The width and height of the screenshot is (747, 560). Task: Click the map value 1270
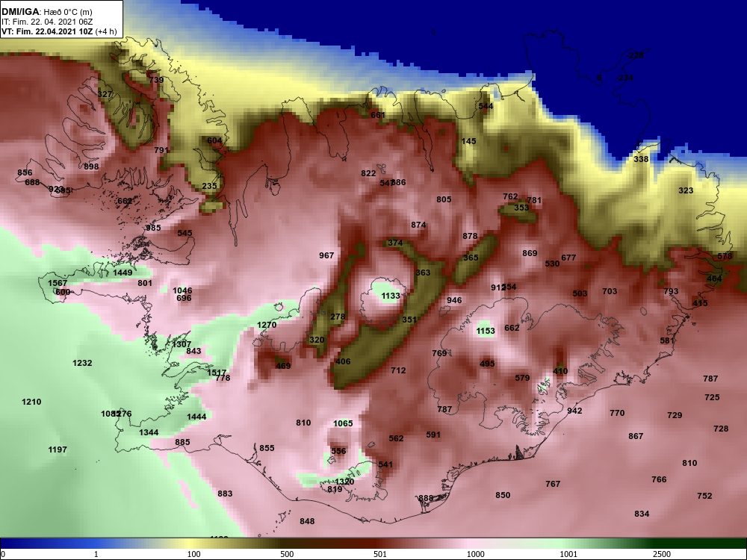(267, 325)
